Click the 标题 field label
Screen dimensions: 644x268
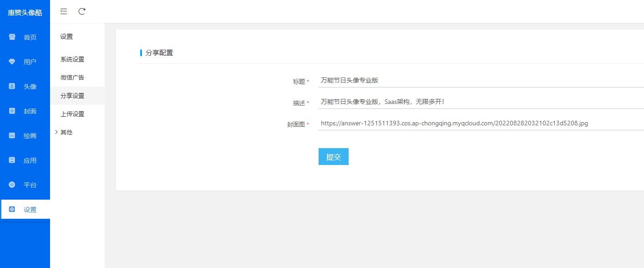(x=299, y=82)
